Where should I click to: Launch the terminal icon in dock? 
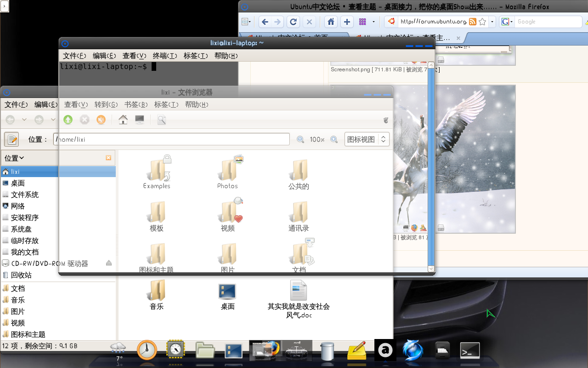coord(470,351)
